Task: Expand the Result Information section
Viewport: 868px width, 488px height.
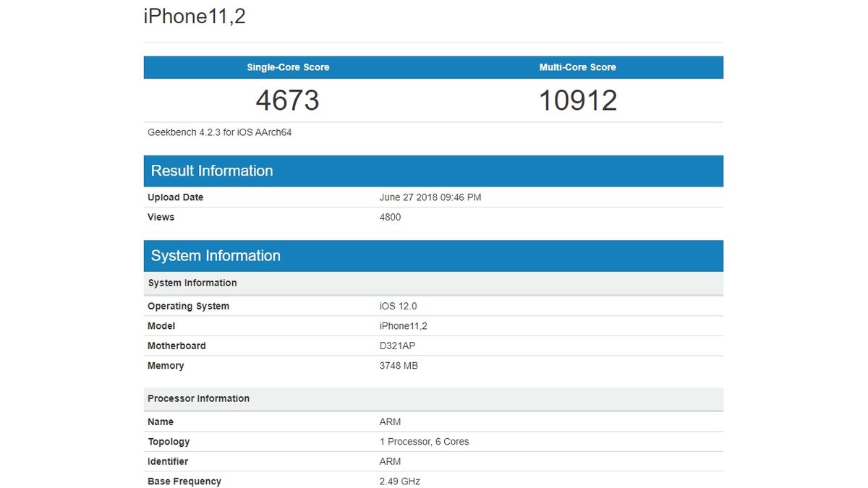Action: tap(211, 171)
